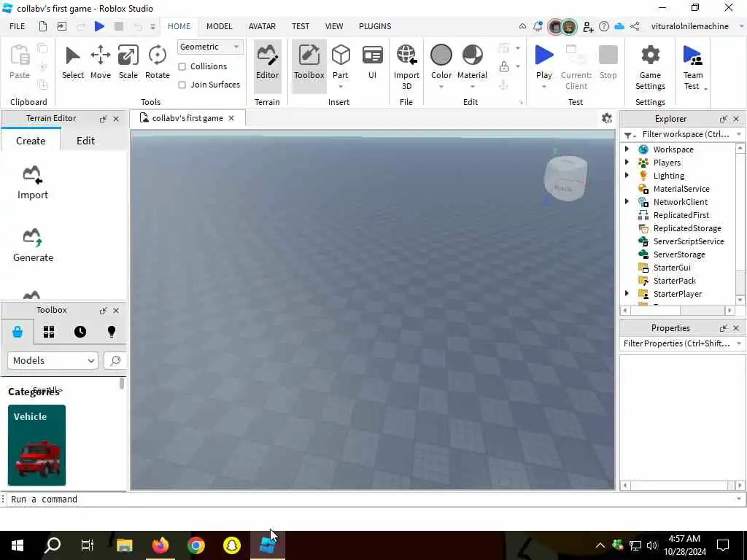Open the Share icon in title ribbon

coord(635,27)
